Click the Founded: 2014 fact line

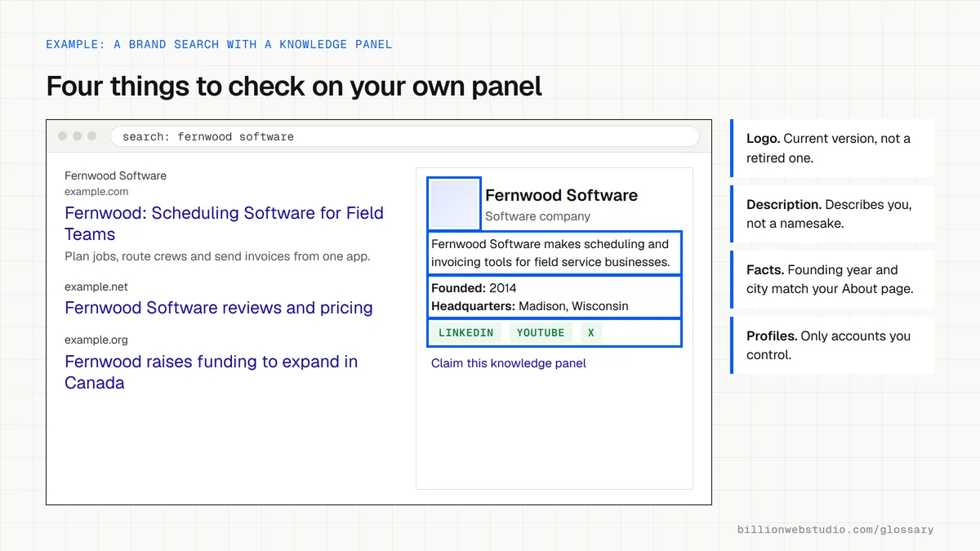click(x=474, y=288)
